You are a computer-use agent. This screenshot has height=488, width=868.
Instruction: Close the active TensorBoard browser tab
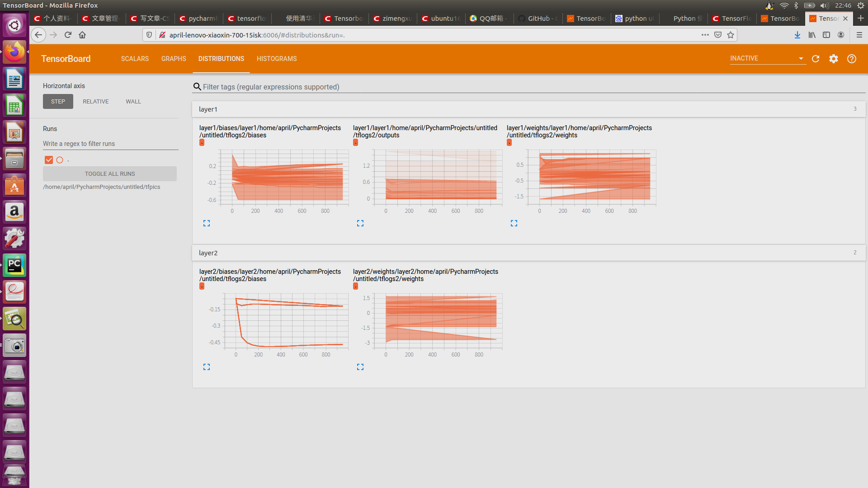[x=845, y=19]
